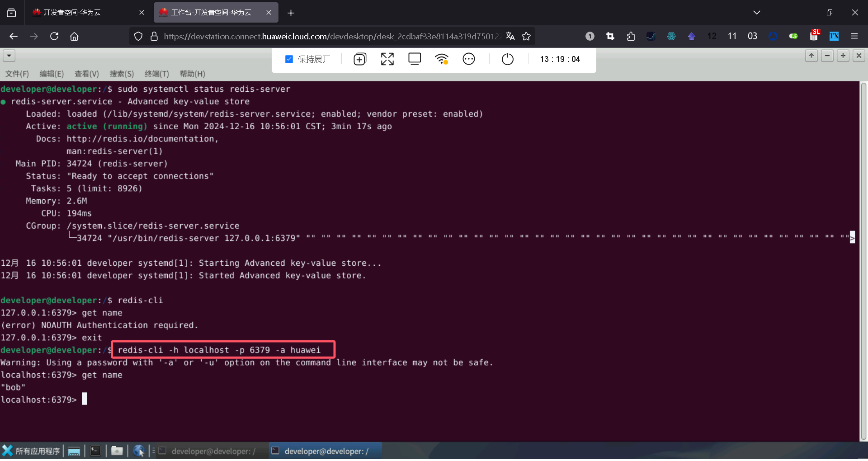The height and width of the screenshot is (461, 868).
Task: Click the chart graph extension icon
Action: click(651, 36)
